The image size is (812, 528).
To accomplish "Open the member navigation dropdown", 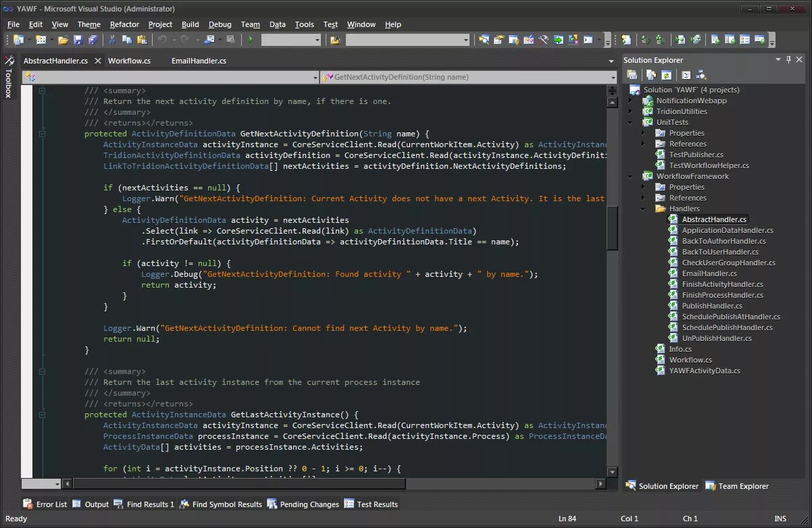I will coord(612,77).
